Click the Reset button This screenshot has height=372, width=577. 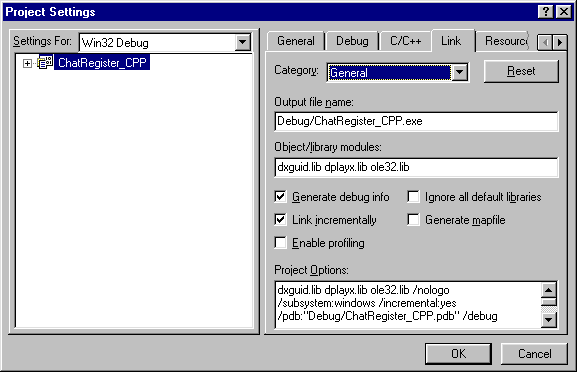(x=521, y=71)
